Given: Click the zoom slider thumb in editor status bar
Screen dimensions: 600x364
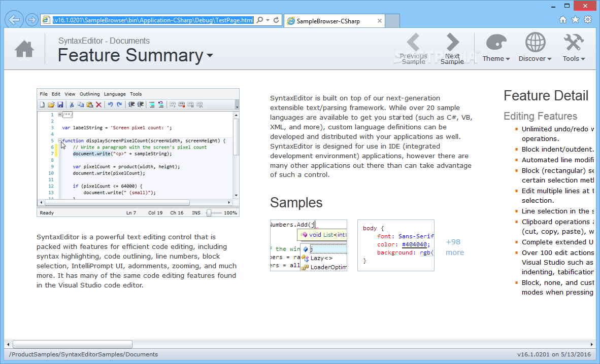Looking at the screenshot, I should tap(209, 213).
